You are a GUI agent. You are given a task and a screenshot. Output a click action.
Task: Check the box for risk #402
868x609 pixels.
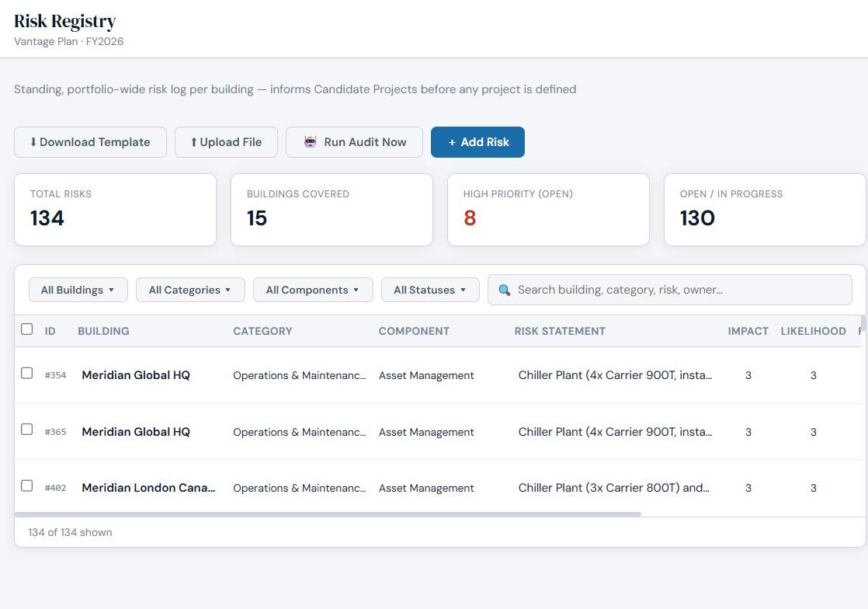click(26, 485)
